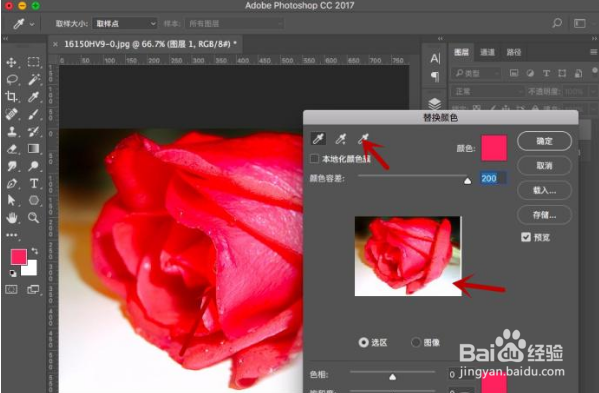Image resolution: width=599 pixels, height=393 pixels.
Task: Collapse right panels with double-arrow
Action: click(594, 39)
